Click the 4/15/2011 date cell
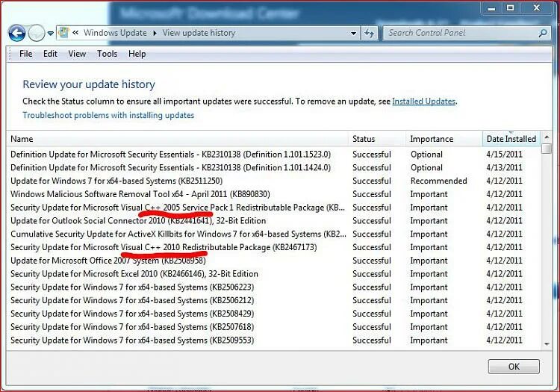The width and height of the screenshot is (560, 392). (x=504, y=155)
